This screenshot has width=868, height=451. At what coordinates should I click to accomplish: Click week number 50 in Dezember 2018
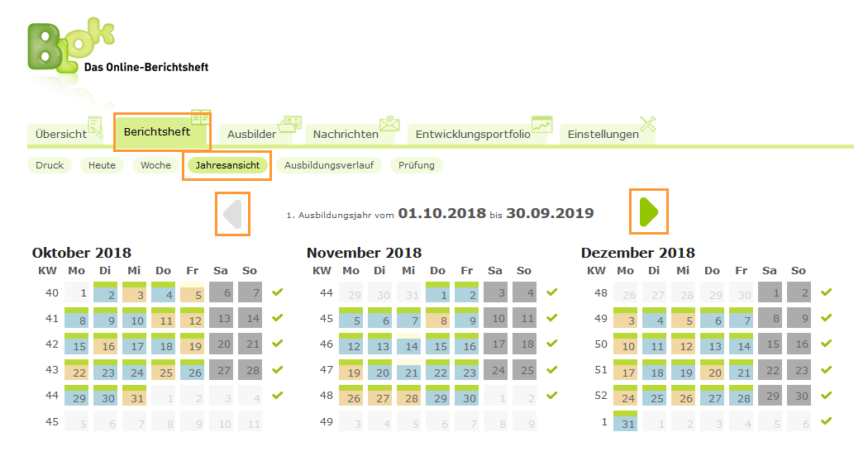pos(601,344)
